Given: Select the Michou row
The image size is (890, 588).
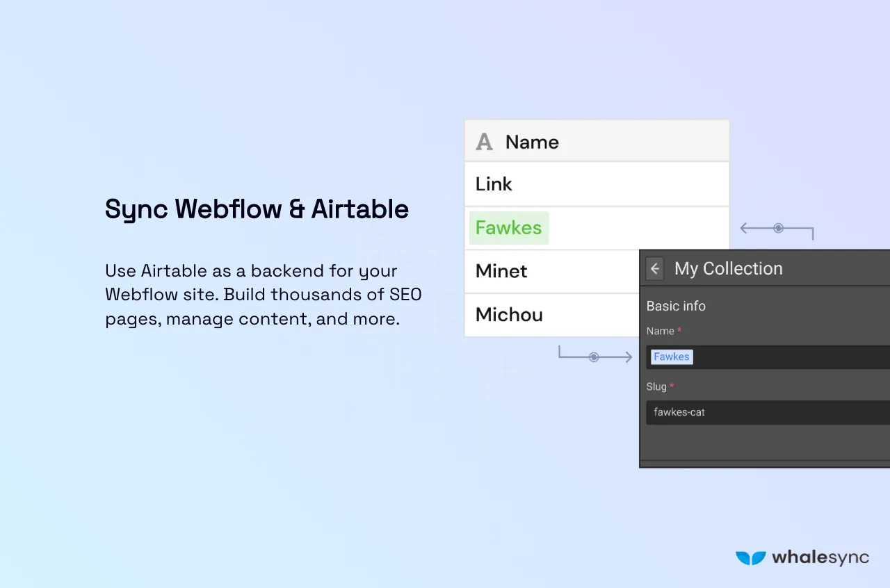Looking at the screenshot, I should pyautogui.click(x=552, y=315).
